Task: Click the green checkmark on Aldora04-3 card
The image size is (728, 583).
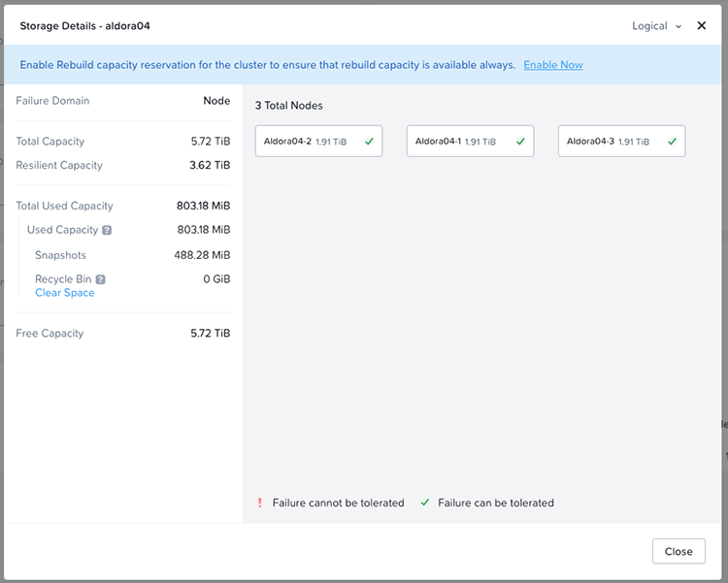Action: (672, 142)
